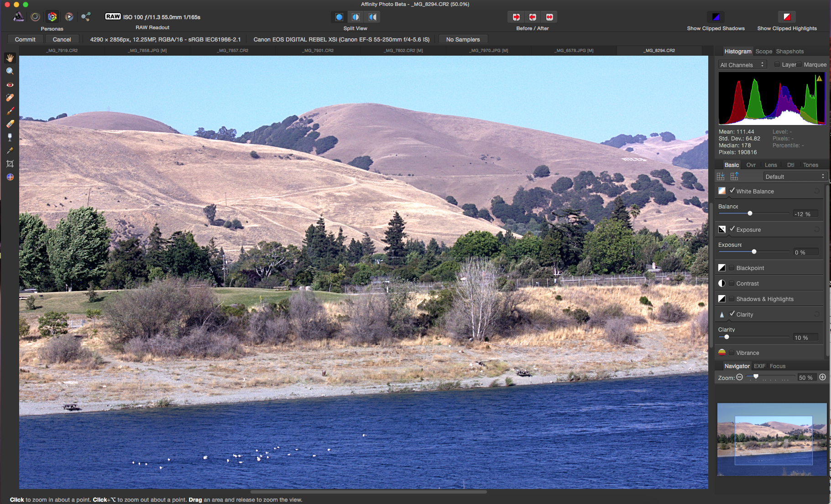Click the Cancel button
The width and height of the screenshot is (831, 504).
[x=62, y=40]
